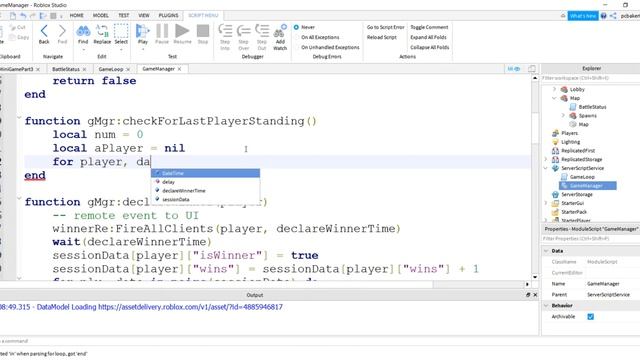Screen dimensions: 640x360
Task: Click undo arrow in quick access bar
Action: coord(23,16)
